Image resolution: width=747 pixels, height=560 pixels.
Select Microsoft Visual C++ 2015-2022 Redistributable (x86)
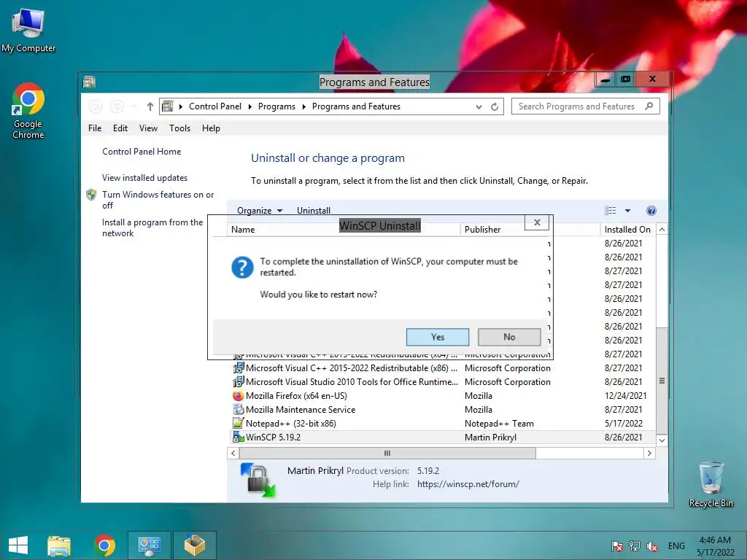443,368
